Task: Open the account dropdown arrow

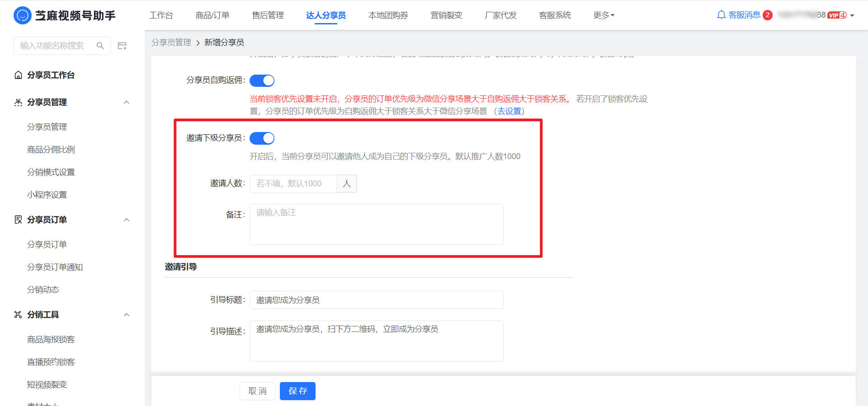Action: click(852, 15)
